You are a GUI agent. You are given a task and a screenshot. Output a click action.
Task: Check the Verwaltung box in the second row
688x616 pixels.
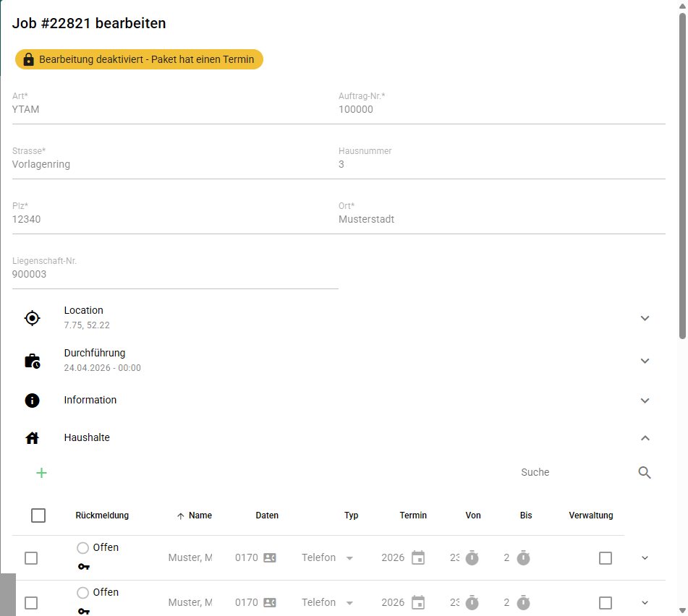click(x=606, y=603)
